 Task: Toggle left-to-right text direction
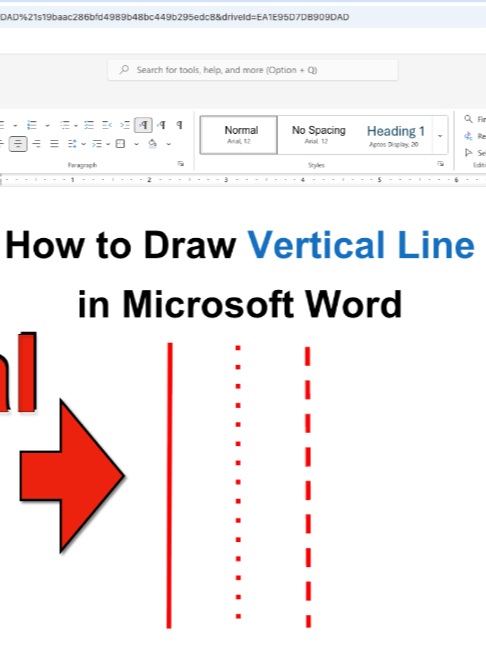coord(143,125)
